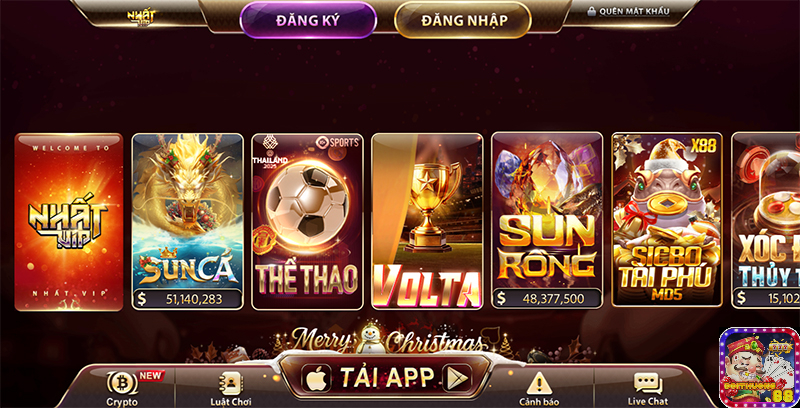Open the Cảnh báo warning triangle icon
Viewport: 800px width, 408px height.
[x=537, y=383]
